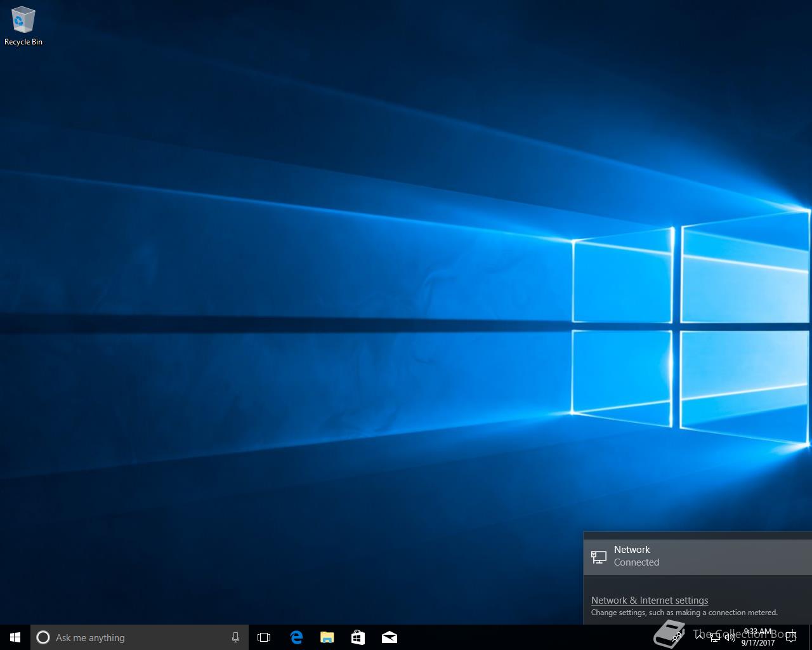The height and width of the screenshot is (650, 812).
Task: Launch Microsoft Edge from the taskbar
Action: click(x=296, y=637)
